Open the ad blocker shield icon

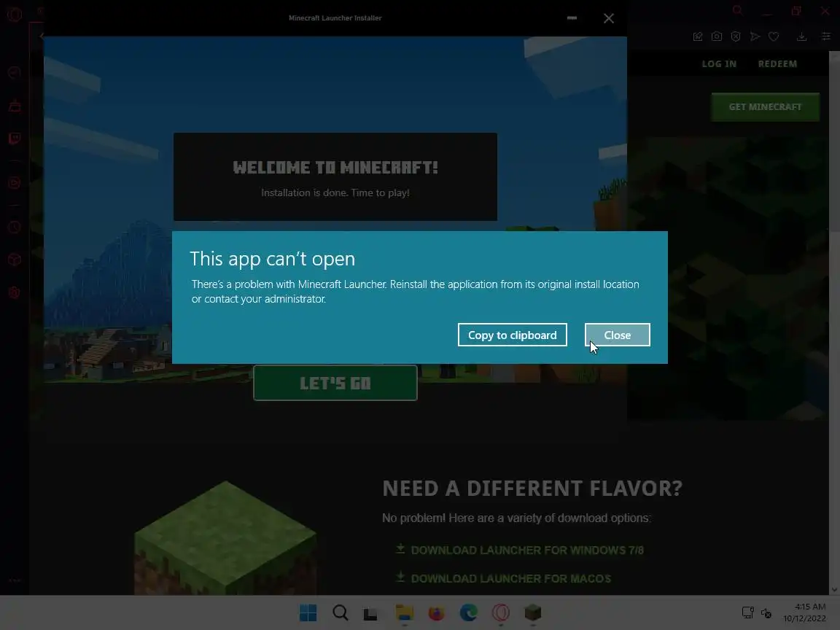[x=736, y=36]
